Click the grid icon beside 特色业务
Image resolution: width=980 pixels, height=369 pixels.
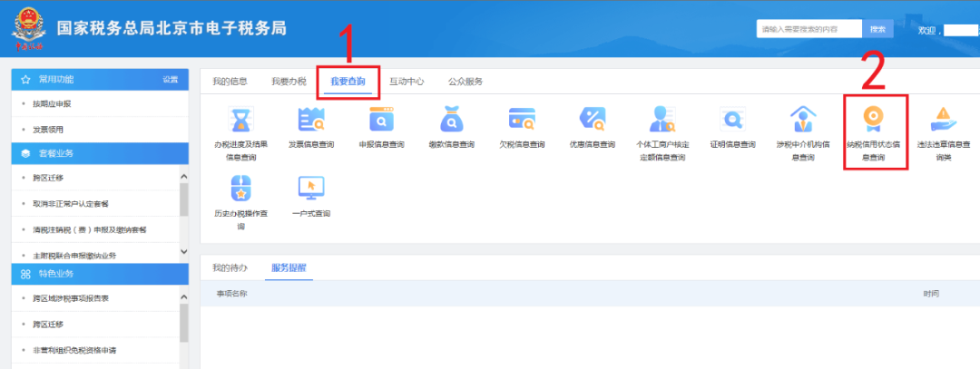pyautogui.click(x=25, y=274)
